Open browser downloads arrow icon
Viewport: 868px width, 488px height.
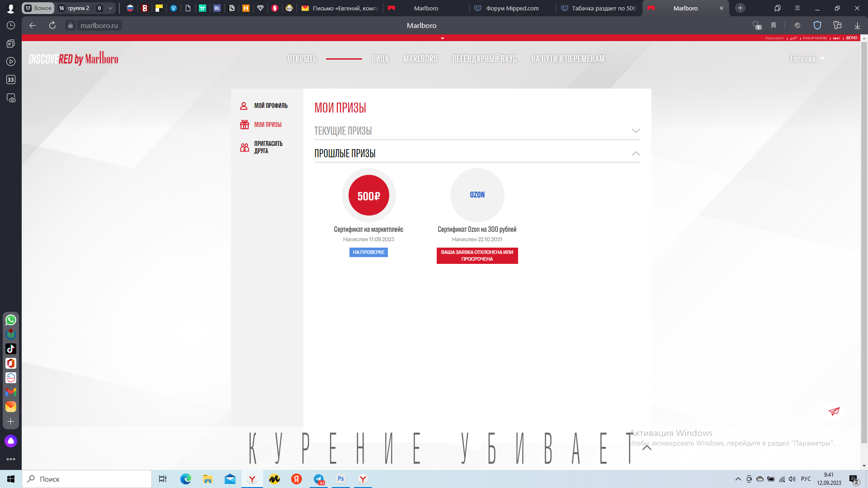pos(857,25)
